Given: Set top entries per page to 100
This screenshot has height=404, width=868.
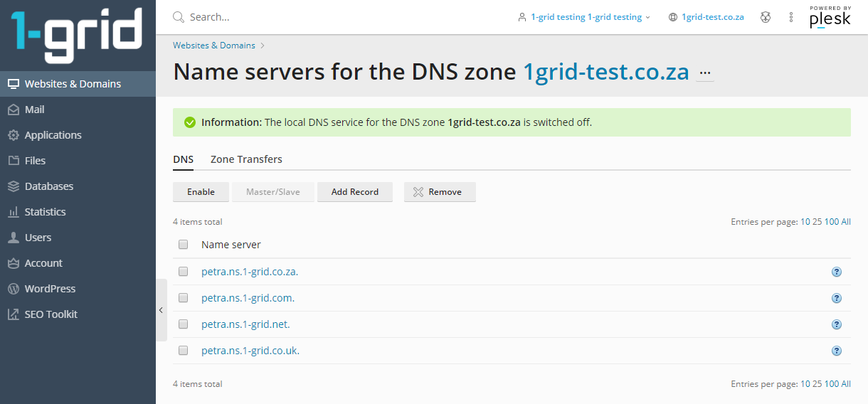Looking at the screenshot, I should tap(832, 222).
